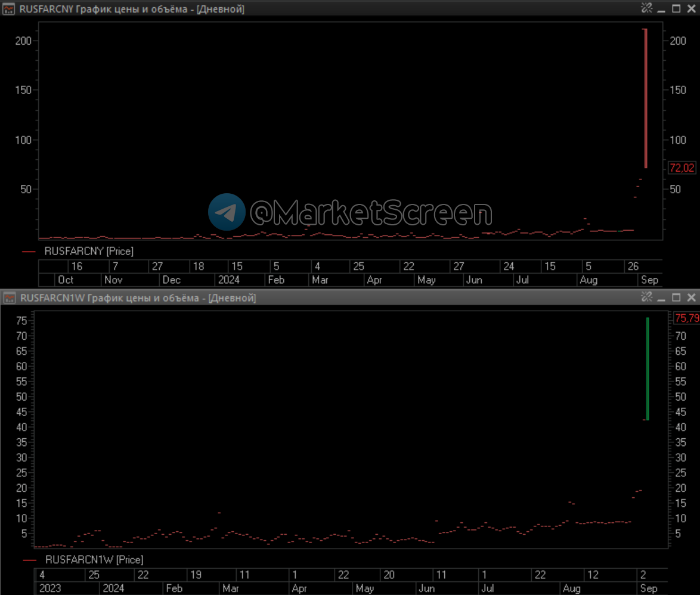Click the 55 value on RUSFARCN1W right price axis
The width and height of the screenshot is (700, 595).
point(680,382)
